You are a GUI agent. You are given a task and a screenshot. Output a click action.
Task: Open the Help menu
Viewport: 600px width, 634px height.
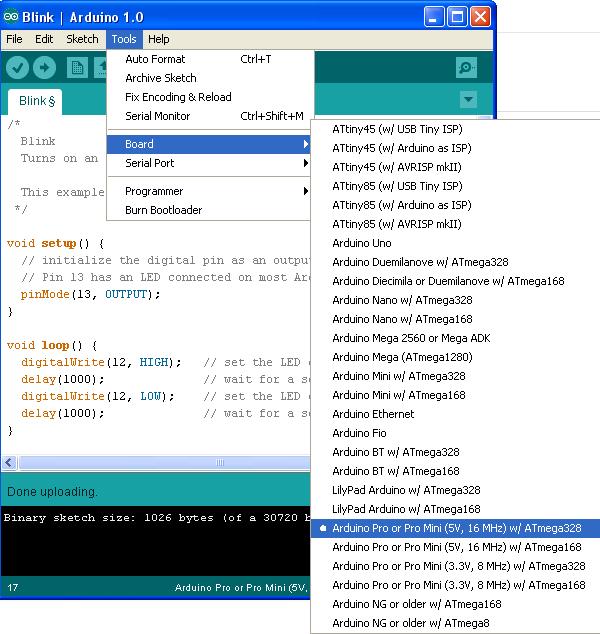(158, 39)
